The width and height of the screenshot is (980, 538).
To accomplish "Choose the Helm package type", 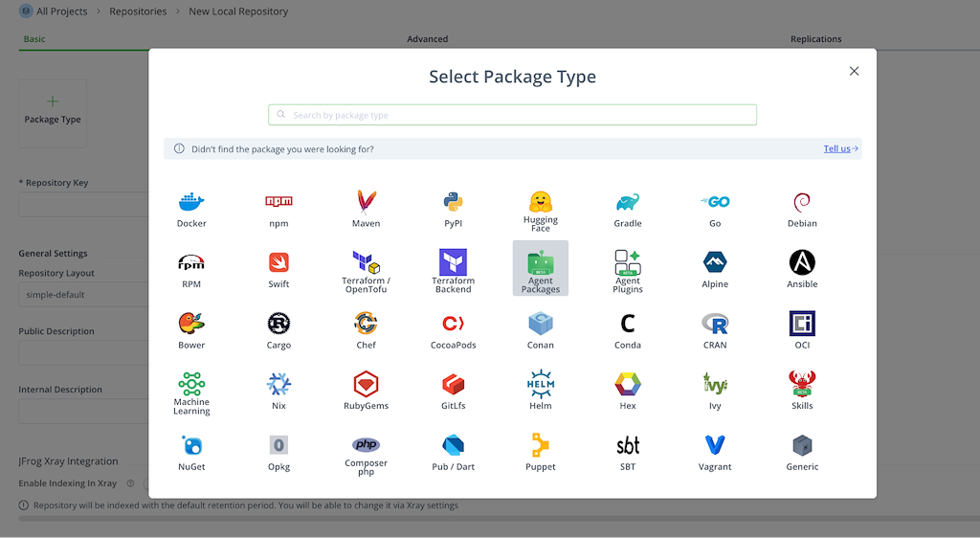I will coord(541,392).
